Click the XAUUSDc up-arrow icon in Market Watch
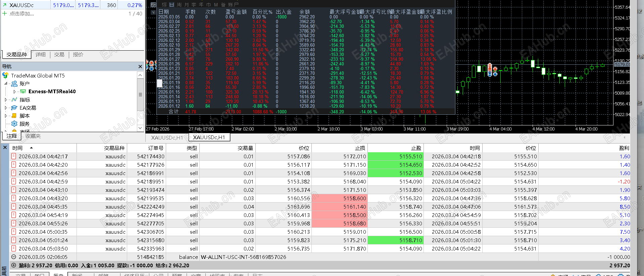644x276 pixels. click(x=5, y=5)
